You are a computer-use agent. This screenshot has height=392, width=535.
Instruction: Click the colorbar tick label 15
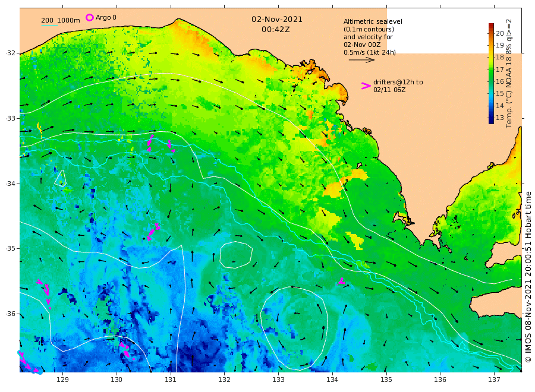click(499, 93)
